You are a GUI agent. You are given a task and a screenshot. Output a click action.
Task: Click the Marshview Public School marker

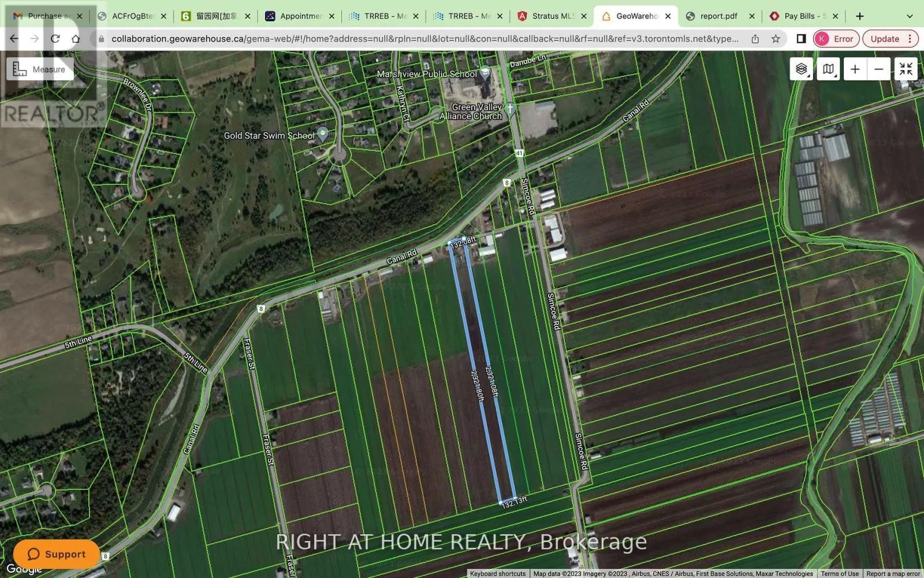point(485,73)
